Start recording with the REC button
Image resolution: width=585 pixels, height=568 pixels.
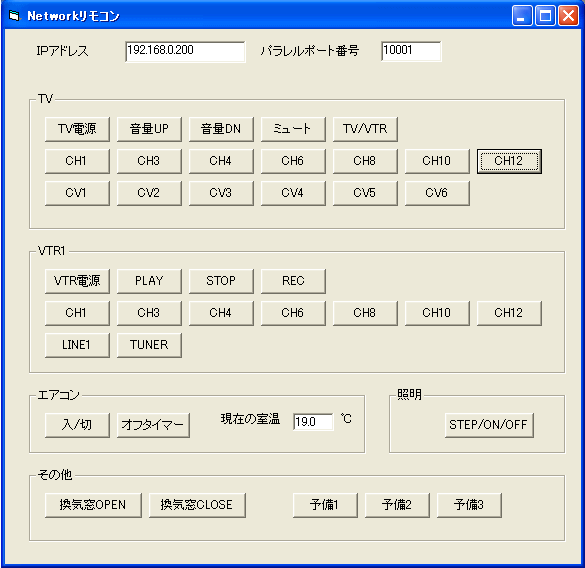pyautogui.click(x=293, y=281)
